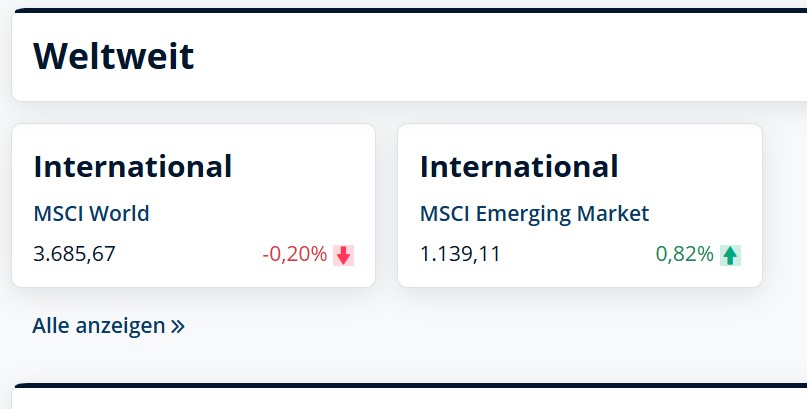Viewport: 807px width, 409px height.
Task: Click International heading above MSCI World
Action: point(133,167)
